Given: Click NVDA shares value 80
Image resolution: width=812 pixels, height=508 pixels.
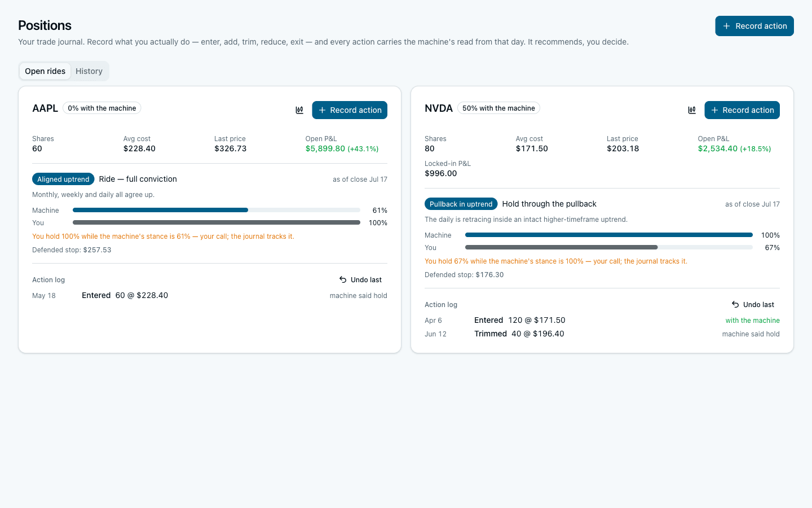Looking at the screenshot, I should pyautogui.click(x=430, y=149).
